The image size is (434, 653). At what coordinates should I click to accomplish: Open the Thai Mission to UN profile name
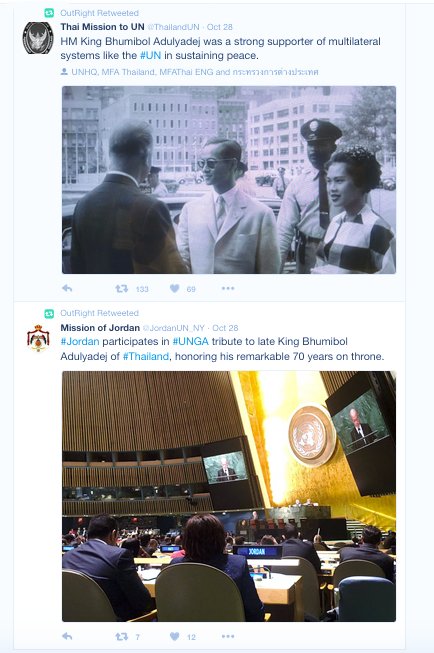[102, 27]
